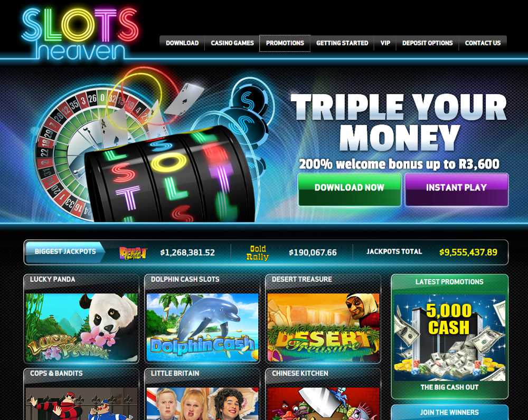Click the green Download Now button
Screen dimensions: 528x420
(350, 189)
